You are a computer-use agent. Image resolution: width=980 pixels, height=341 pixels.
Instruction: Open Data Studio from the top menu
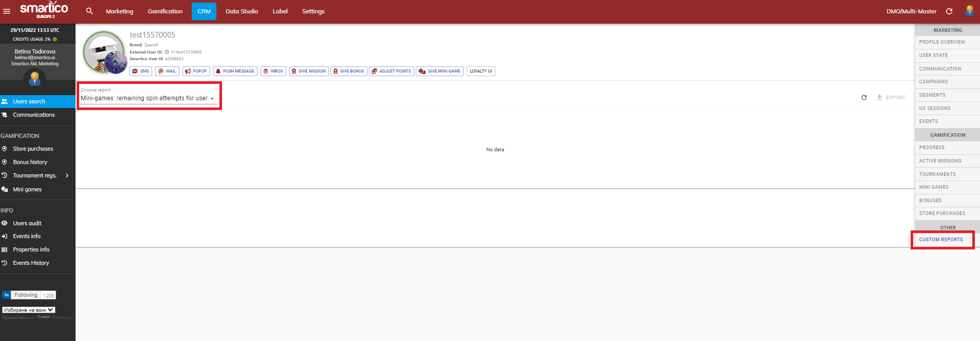(x=242, y=11)
